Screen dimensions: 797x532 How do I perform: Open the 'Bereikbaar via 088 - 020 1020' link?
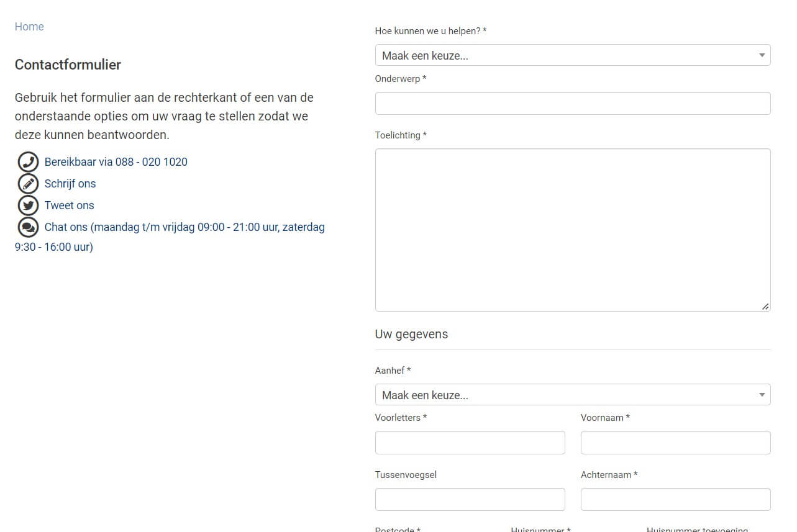(116, 162)
